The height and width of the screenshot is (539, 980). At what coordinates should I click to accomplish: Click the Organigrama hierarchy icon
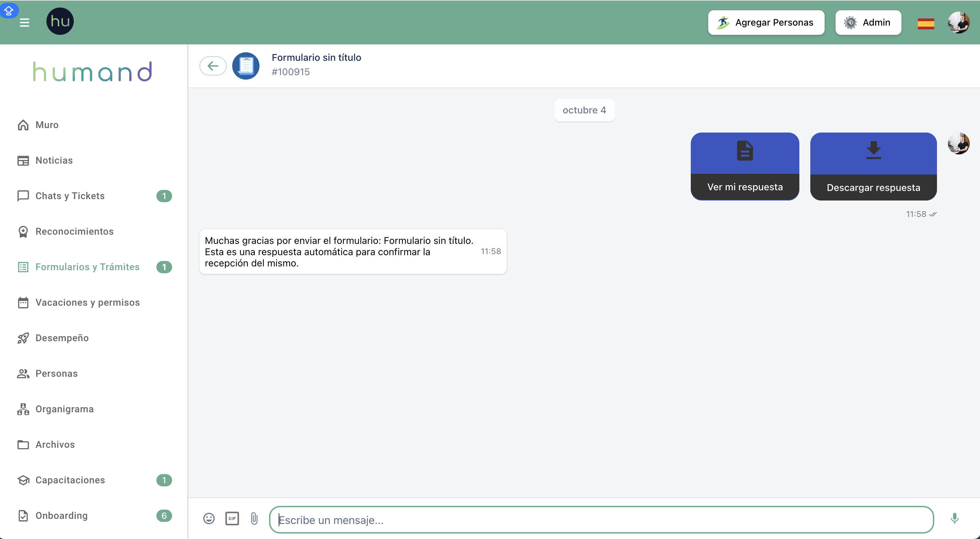23,409
